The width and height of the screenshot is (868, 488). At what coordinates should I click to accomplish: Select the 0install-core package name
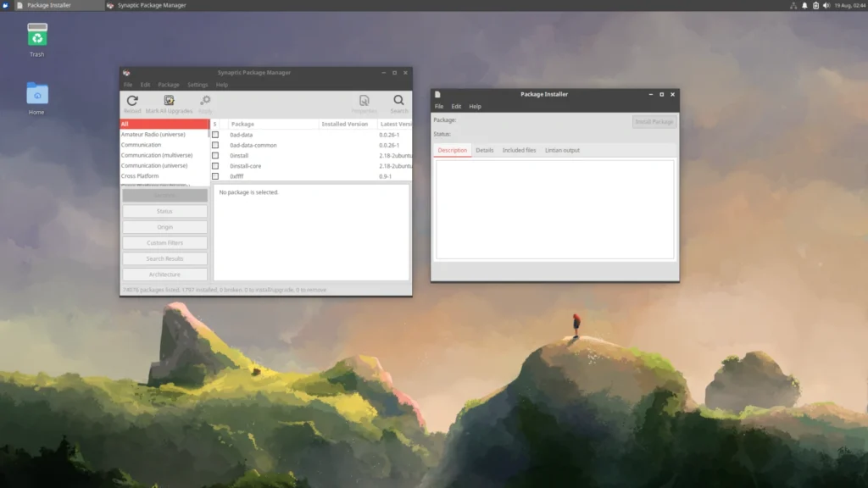coord(245,166)
